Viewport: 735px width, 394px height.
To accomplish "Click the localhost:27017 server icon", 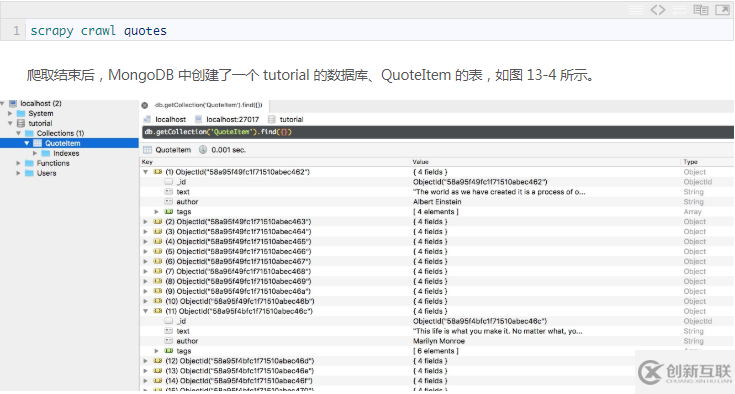I will 198,119.
